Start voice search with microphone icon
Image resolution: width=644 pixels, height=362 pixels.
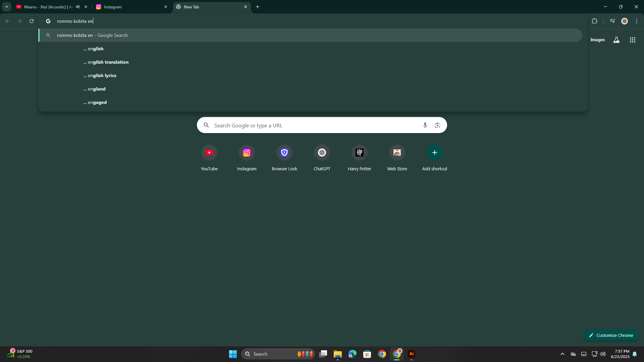click(x=425, y=125)
